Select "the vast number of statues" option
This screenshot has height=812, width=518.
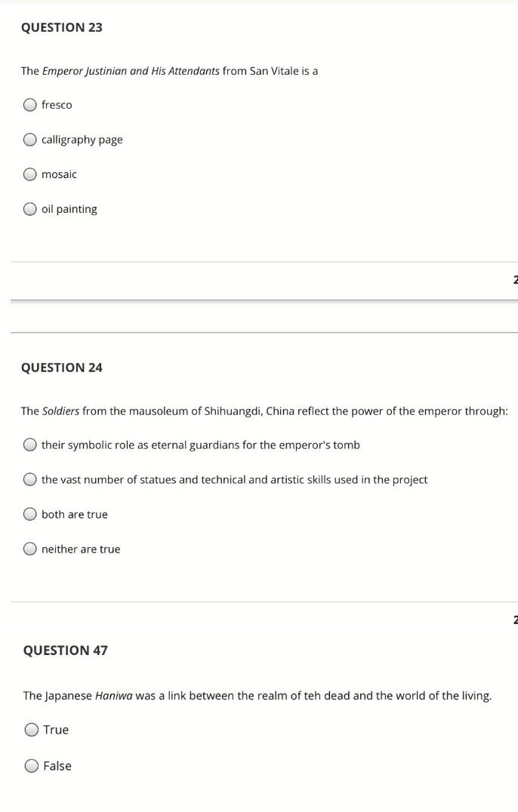point(30,479)
